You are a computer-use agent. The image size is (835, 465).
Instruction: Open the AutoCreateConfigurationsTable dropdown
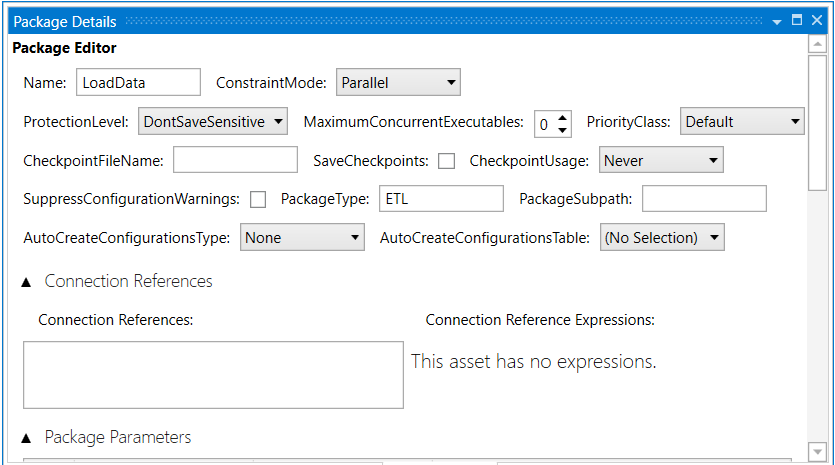tap(661, 238)
